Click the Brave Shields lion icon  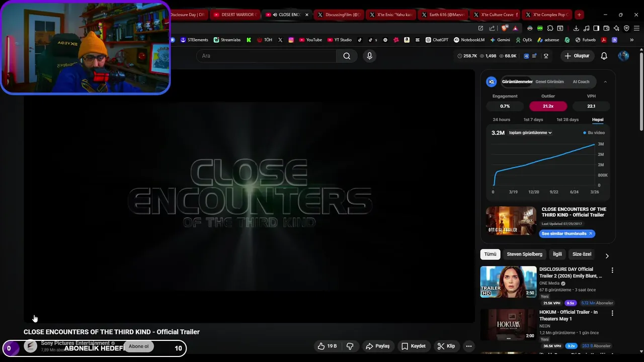(504, 28)
